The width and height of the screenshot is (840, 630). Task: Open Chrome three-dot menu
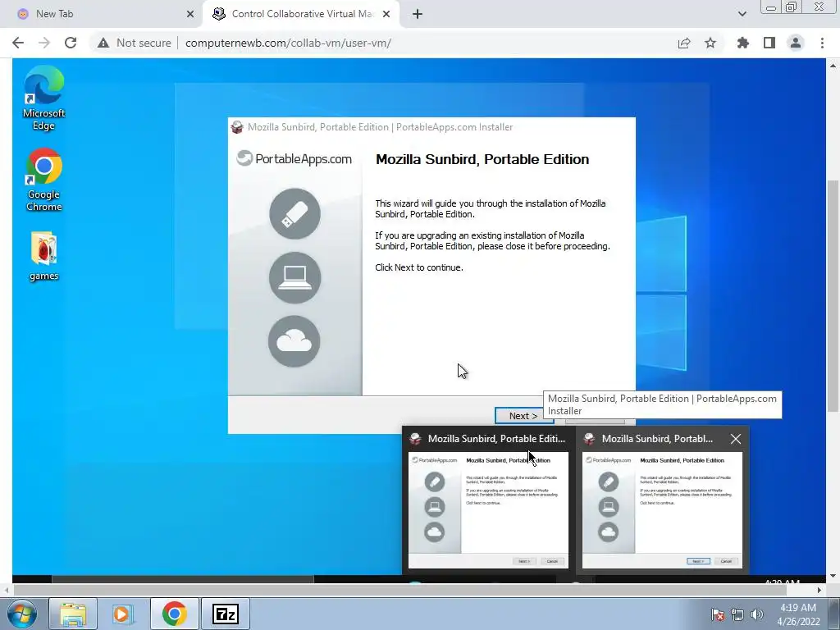[822, 43]
